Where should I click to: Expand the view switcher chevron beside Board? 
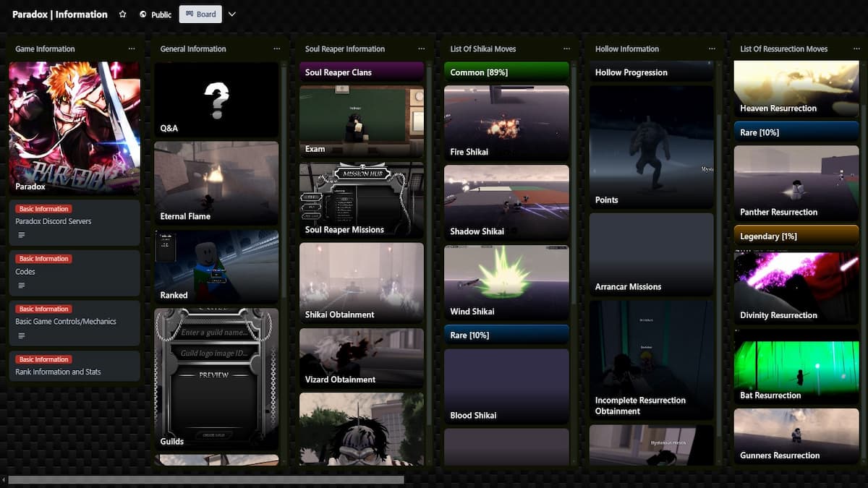tap(231, 14)
